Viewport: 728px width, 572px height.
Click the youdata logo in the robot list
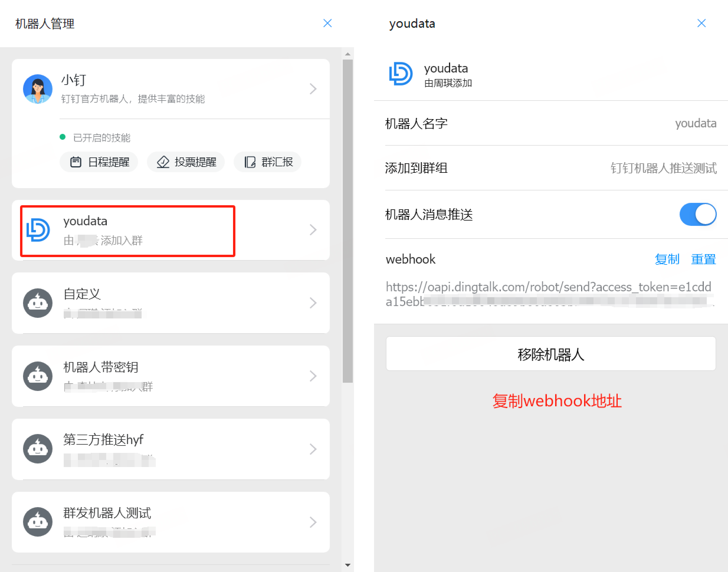(x=38, y=230)
